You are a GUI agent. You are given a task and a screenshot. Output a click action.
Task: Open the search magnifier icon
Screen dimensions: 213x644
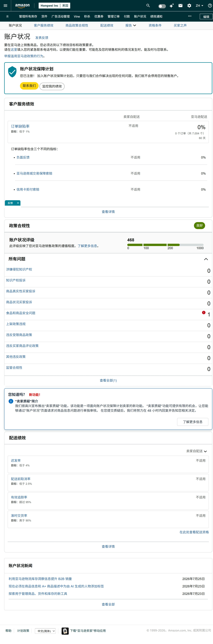tap(148, 5)
